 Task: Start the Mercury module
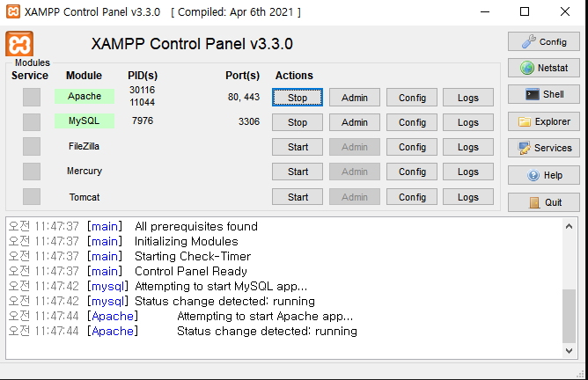click(x=298, y=172)
